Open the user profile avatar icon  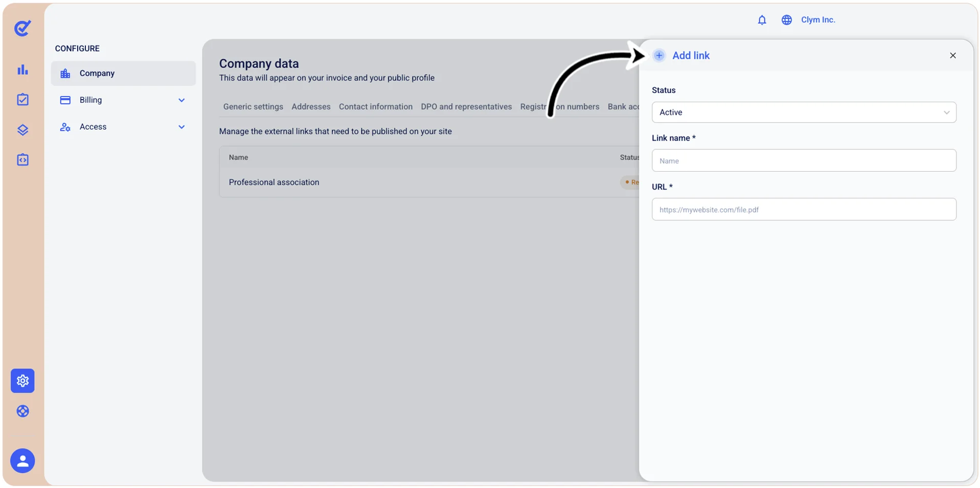tap(22, 461)
